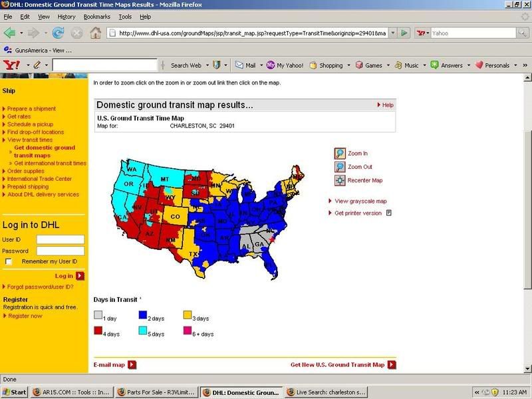The height and width of the screenshot is (399, 532).
Task: Click the Password input field
Action: pos(61,251)
